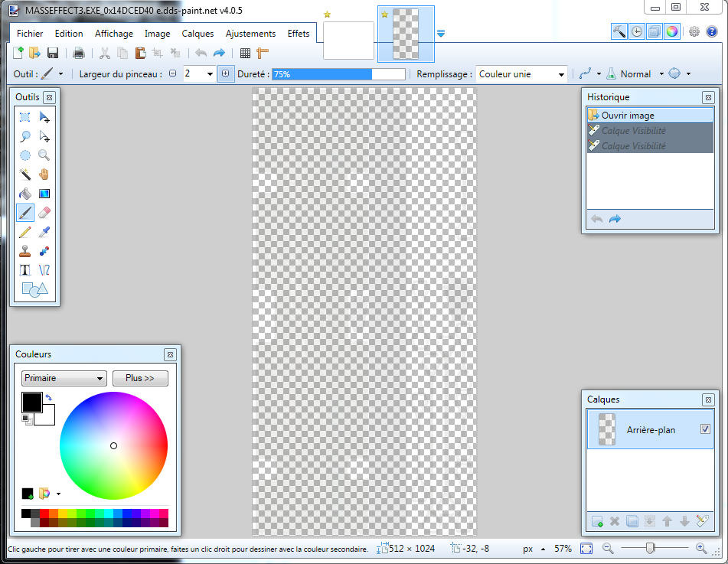Toggle the pixel grid display
This screenshot has height=564, width=728.
245,53
